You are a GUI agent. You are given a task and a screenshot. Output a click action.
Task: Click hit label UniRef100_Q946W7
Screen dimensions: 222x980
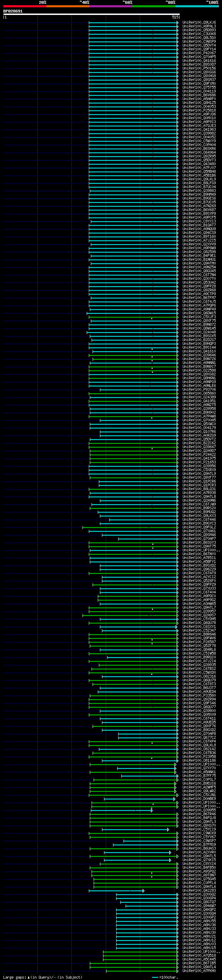click(x=199, y=906)
